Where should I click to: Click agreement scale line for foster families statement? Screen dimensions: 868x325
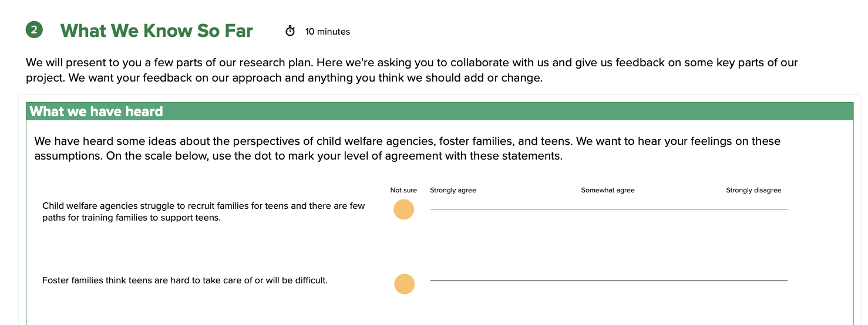click(x=609, y=281)
